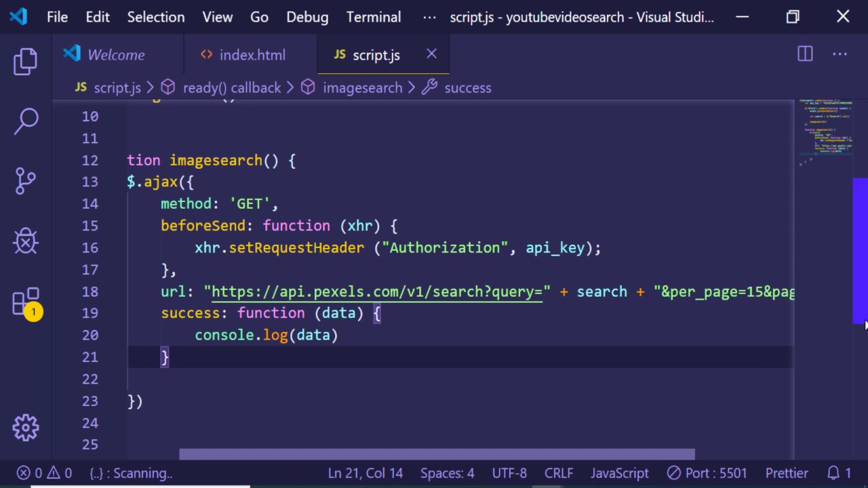Click the Split Editor icon
This screenshot has width=868, height=488.
[805, 54]
